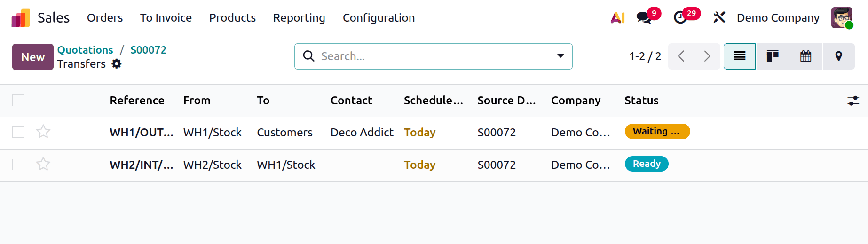Screen dimensions: 868x244
Task: Expand the search filter options dropdown
Action: tap(560, 56)
